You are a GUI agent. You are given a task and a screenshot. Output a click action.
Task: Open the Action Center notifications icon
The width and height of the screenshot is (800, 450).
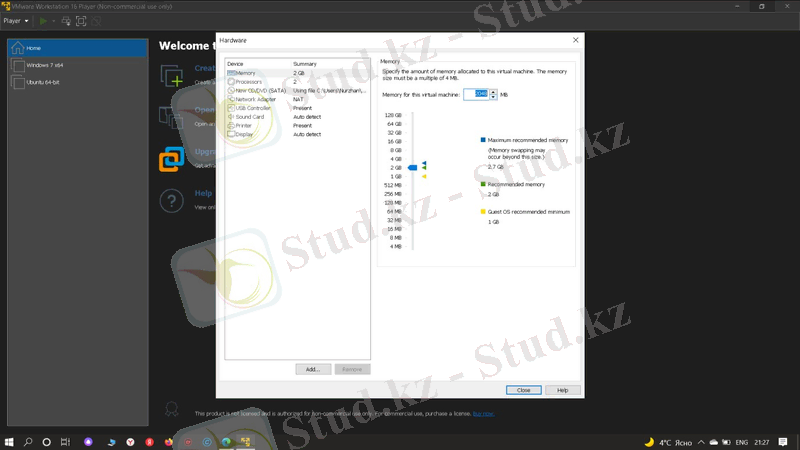[x=783, y=442]
